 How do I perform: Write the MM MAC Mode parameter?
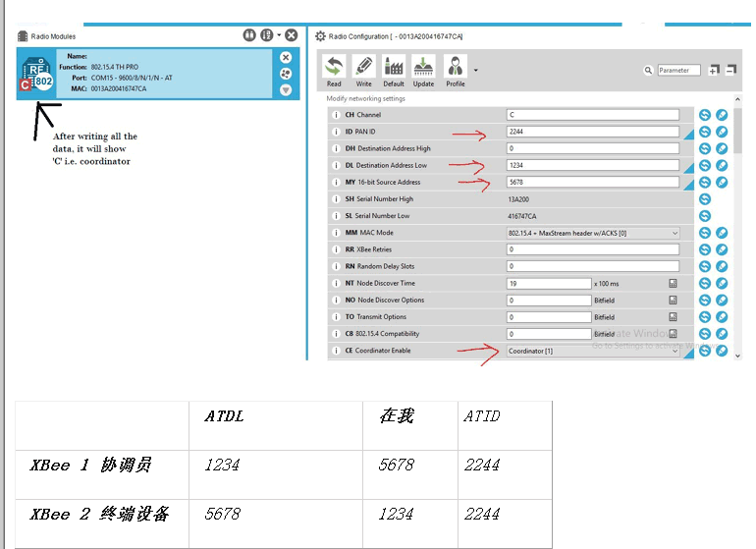point(722,233)
